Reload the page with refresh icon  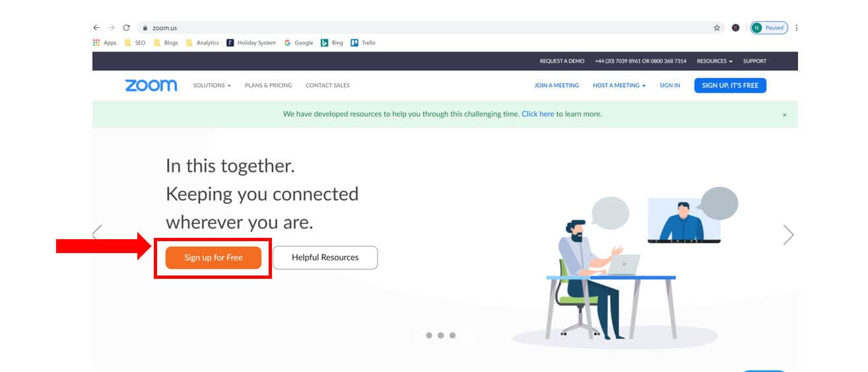[126, 28]
